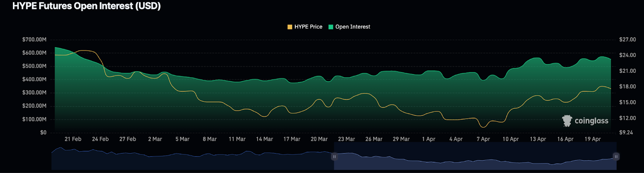This screenshot has width=644, height=173.
Task: Select the 21 Feb date label
Action: coord(73,139)
